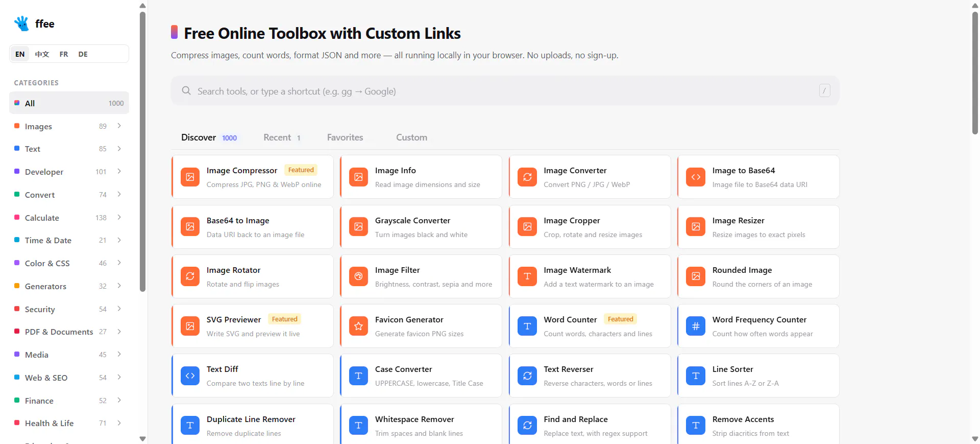Click the Image Converter refresh icon
This screenshot has width=980, height=444.
pos(527,177)
